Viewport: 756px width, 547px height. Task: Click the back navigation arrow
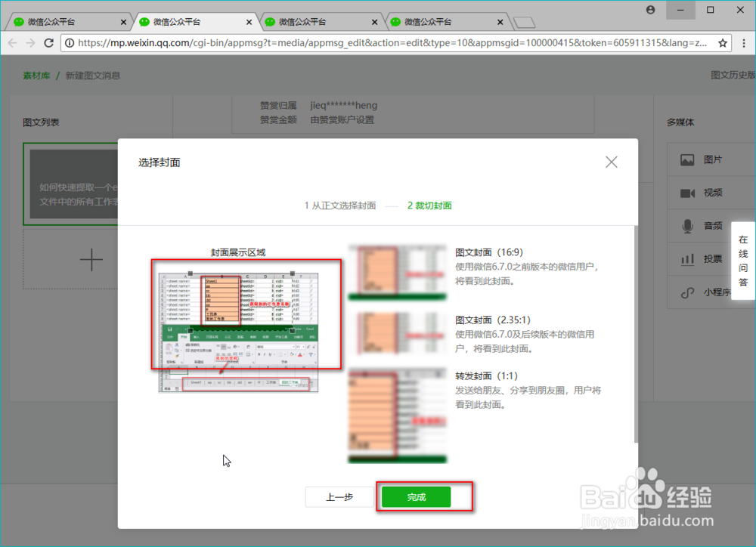(12, 43)
